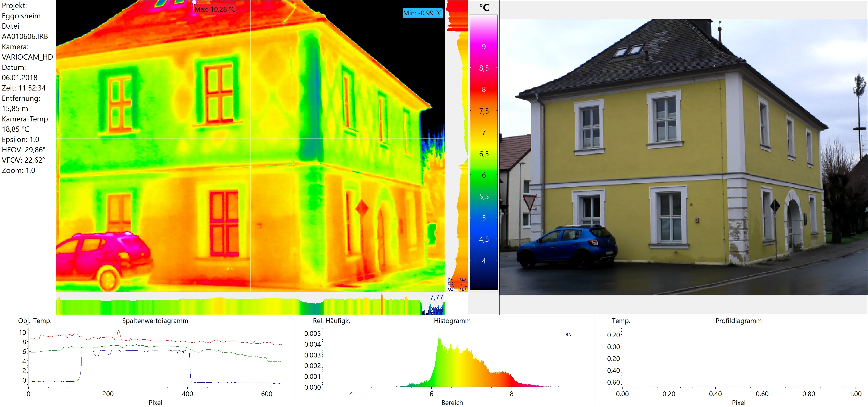Viewport: 868px width, 407px height.
Task: Click the visible-light photo of the yellow house
Action: 684,157
